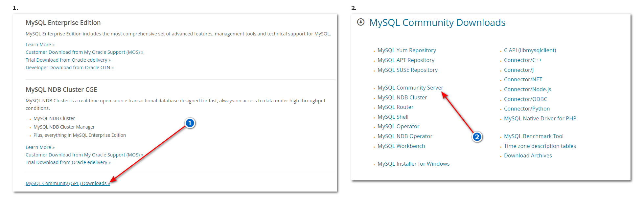Open MySQL Router link
Image resolution: width=644 pixels, height=205 pixels.
(x=395, y=107)
